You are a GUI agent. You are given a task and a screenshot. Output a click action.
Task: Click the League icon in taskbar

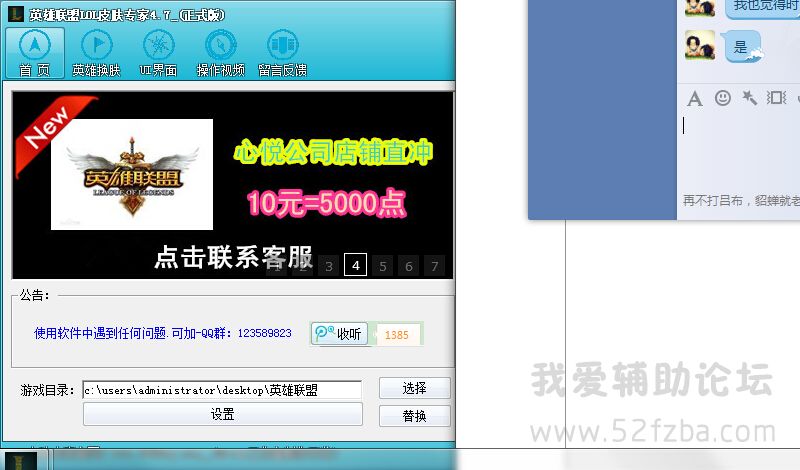21,461
